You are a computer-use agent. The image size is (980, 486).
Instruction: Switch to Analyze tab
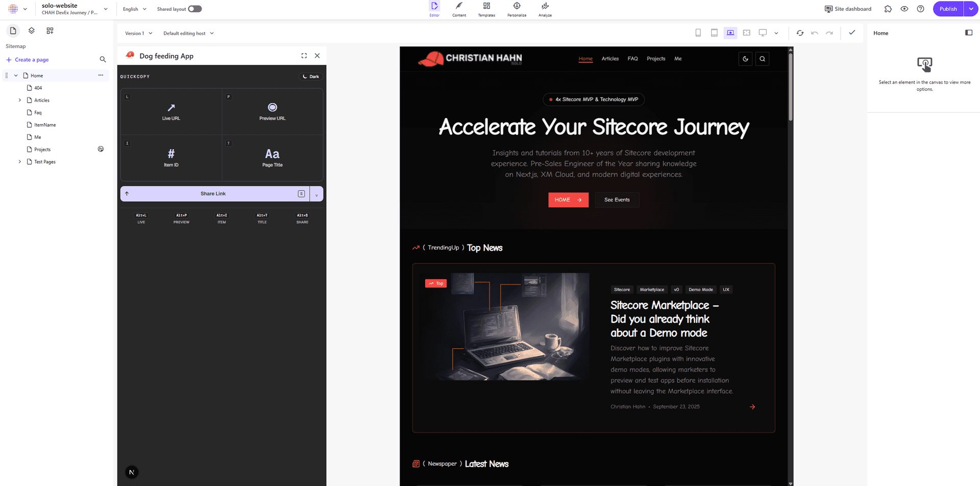click(545, 9)
